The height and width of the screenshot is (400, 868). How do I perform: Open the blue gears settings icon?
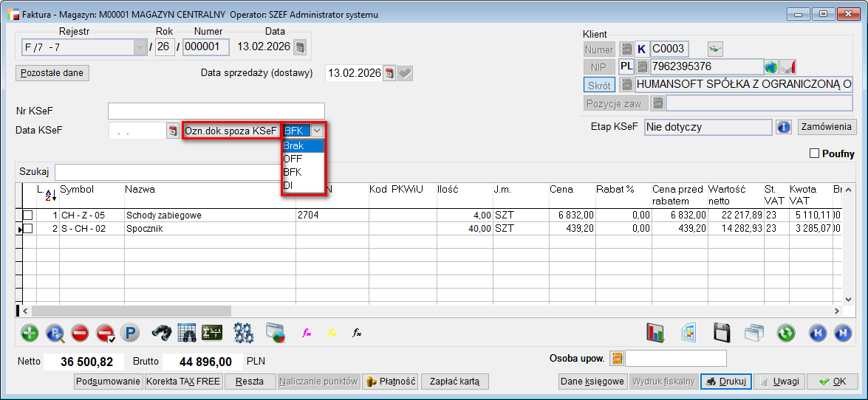click(x=244, y=333)
